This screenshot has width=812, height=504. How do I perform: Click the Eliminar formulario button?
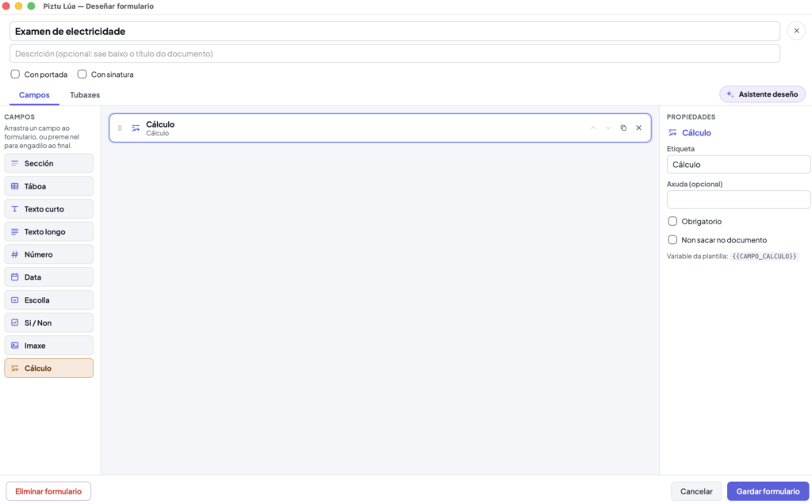pyautogui.click(x=48, y=491)
